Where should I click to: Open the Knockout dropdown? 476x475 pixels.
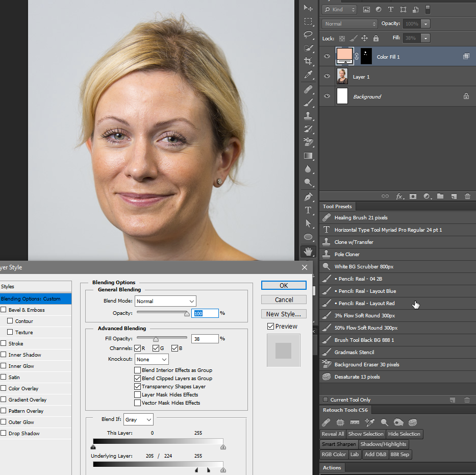pyautogui.click(x=152, y=359)
